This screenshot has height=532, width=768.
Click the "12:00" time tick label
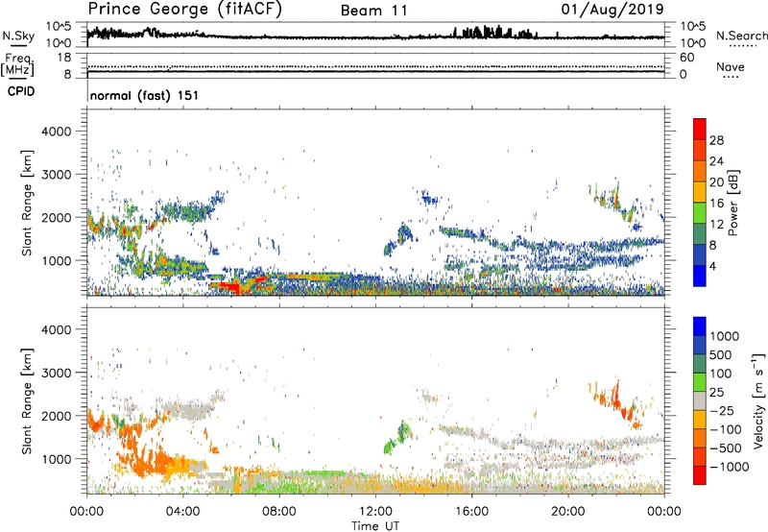point(375,512)
